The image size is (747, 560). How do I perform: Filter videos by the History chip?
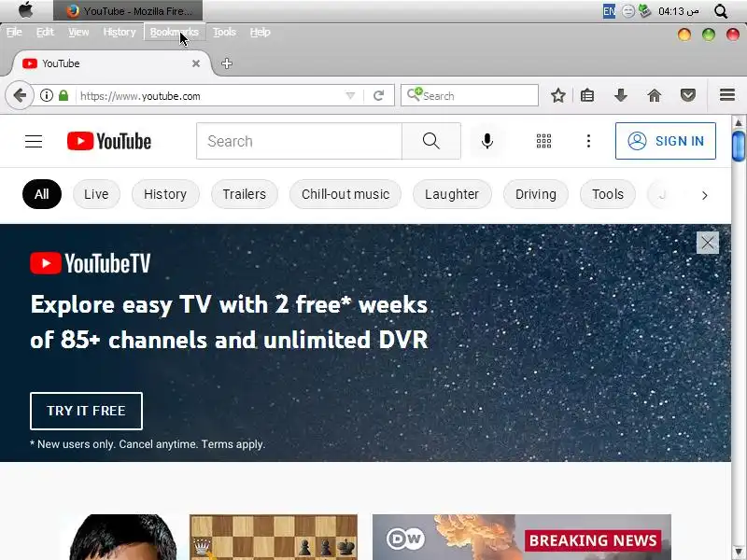165,194
